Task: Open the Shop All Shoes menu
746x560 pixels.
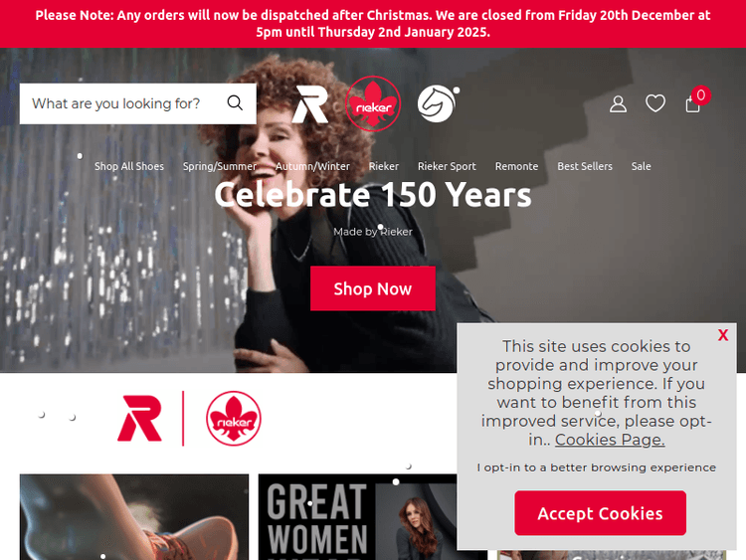Action: point(129,166)
